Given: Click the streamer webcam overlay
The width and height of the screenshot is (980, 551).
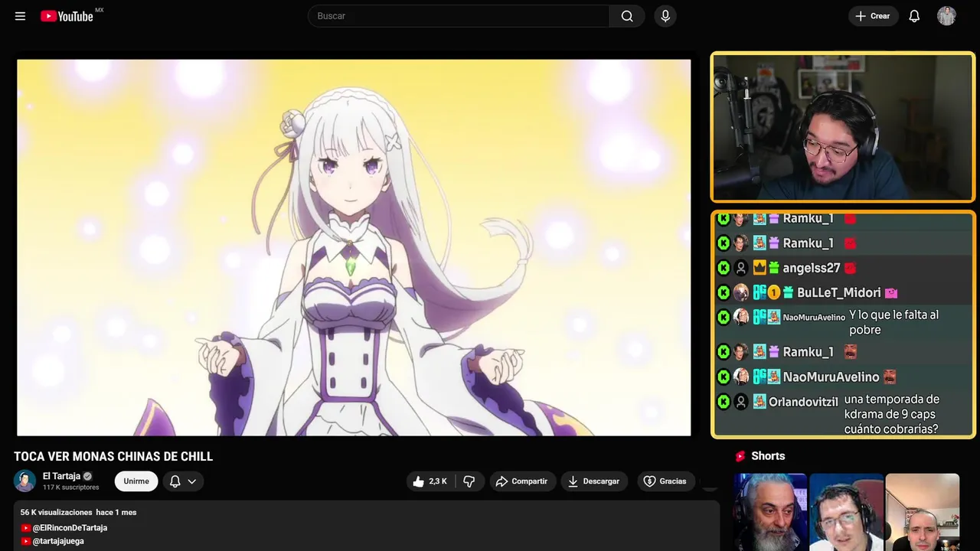Looking at the screenshot, I should coord(843,127).
